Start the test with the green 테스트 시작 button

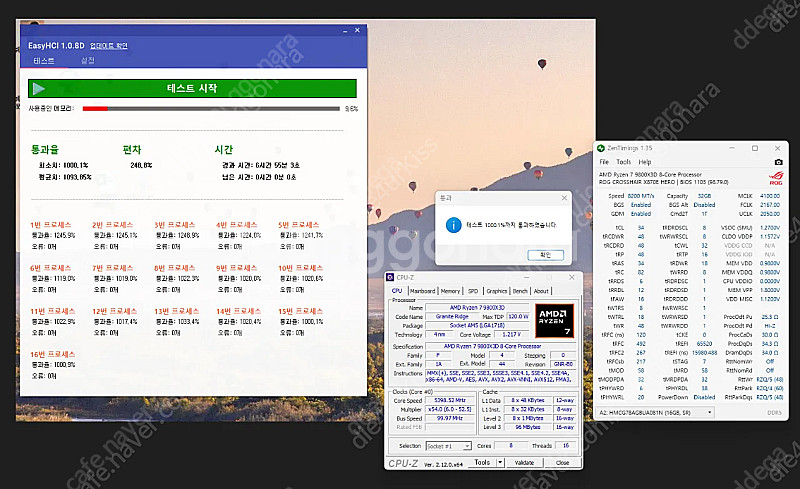(x=192, y=88)
